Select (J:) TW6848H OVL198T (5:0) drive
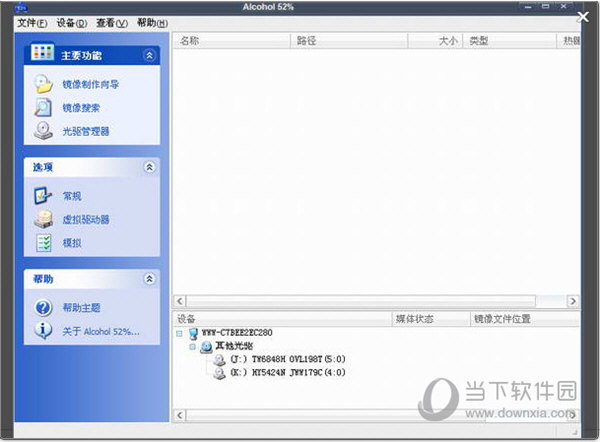Viewport: 600px width, 442px height. [287, 359]
